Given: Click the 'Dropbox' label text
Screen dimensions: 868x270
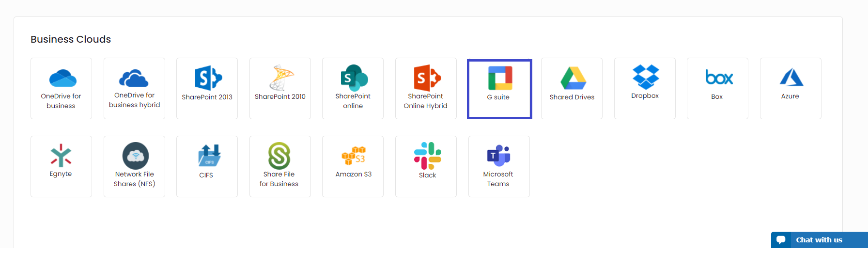Looking at the screenshot, I should (645, 95).
